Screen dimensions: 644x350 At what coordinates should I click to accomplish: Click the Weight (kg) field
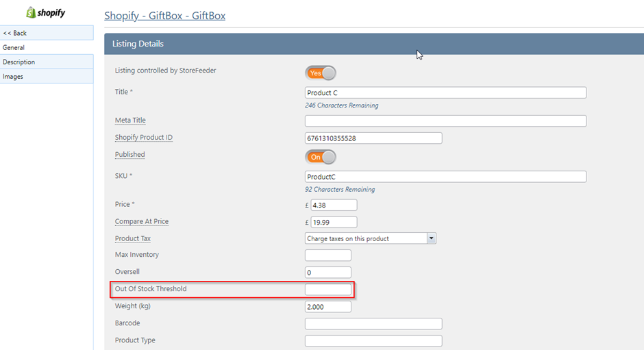[327, 306]
